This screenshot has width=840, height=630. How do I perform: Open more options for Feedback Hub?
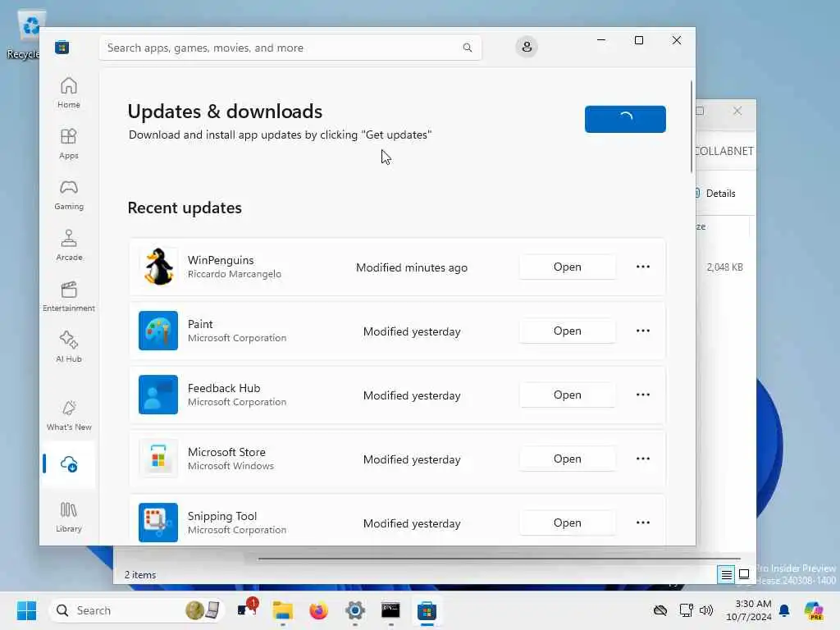tap(643, 395)
